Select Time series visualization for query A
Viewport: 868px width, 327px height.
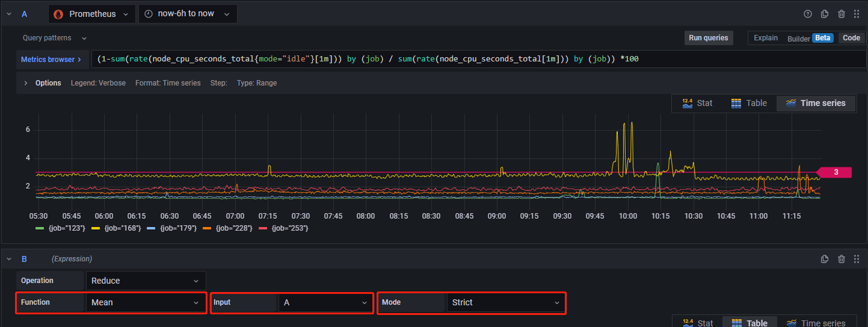pos(816,103)
